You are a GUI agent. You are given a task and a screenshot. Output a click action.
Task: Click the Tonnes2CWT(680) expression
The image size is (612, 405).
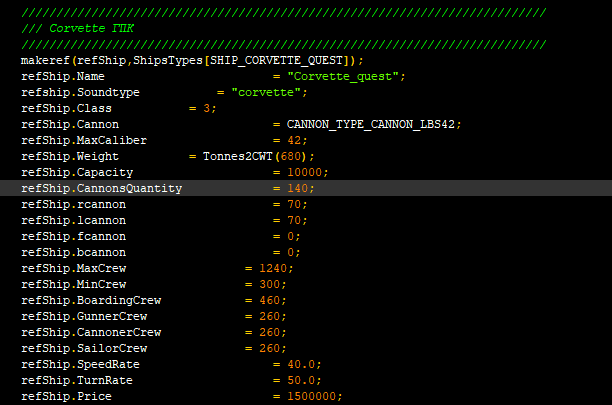[x=255, y=156]
